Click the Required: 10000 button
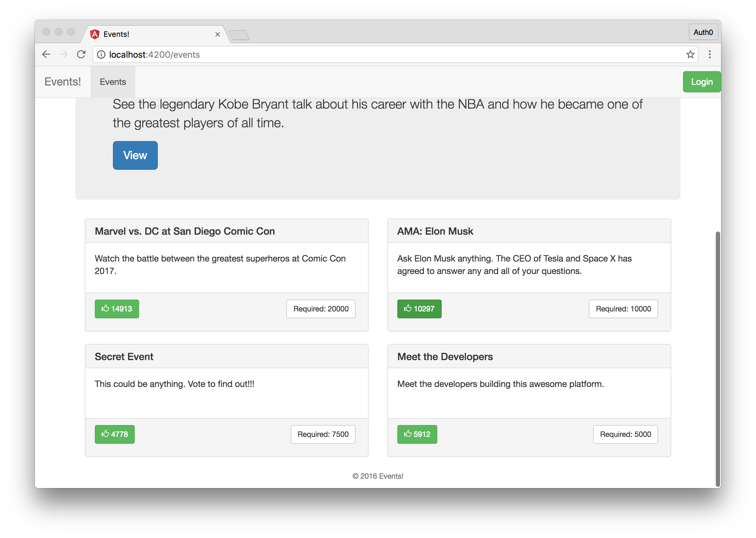Viewport: 756px width, 538px height. (623, 309)
